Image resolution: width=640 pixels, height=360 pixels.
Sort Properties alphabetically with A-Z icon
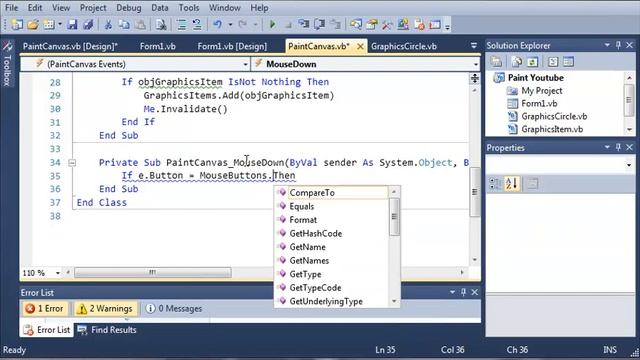tap(512, 184)
